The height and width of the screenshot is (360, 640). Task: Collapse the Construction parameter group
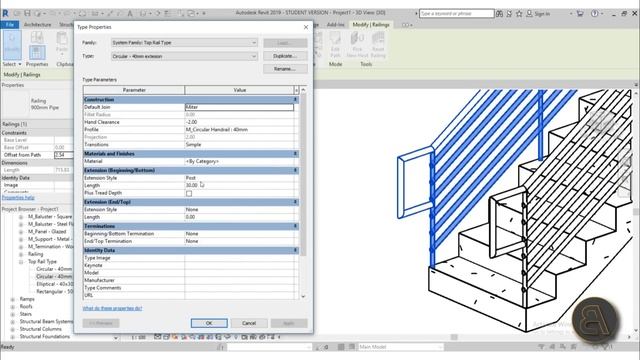click(296, 100)
